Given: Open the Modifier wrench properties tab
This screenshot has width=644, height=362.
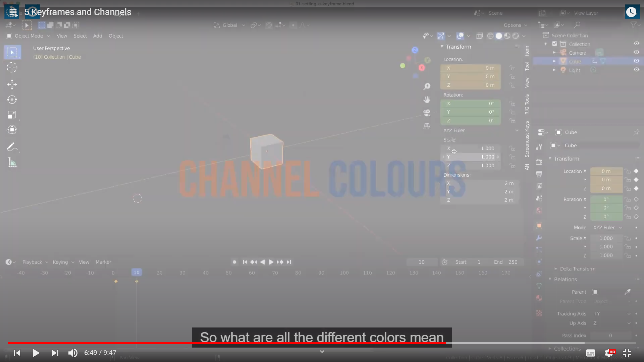Looking at the screenshot, I should [x=539, y=238].
